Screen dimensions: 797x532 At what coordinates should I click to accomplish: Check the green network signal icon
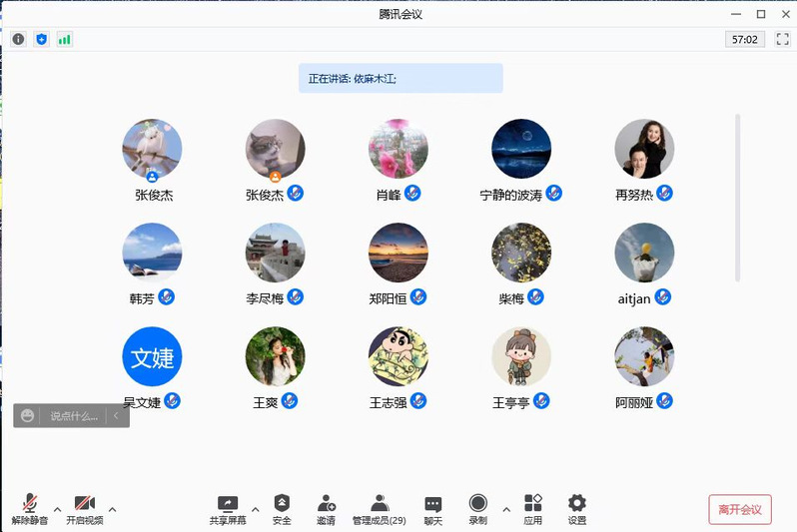click(x=65, y=39)
